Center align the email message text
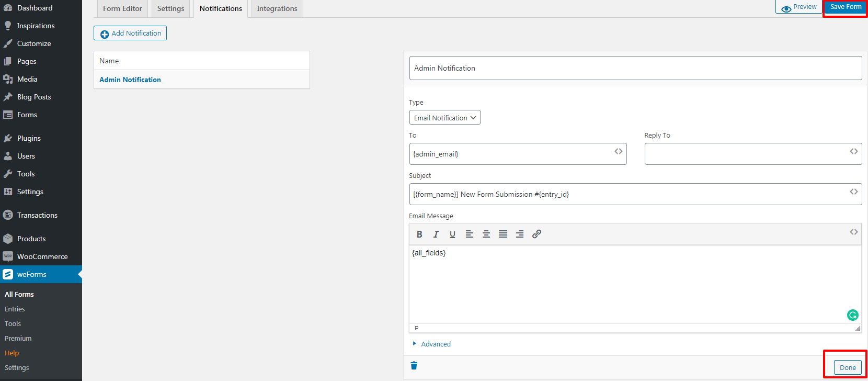Image resolution: width=868 pixels, height=381 pixels. coord(486,234)
